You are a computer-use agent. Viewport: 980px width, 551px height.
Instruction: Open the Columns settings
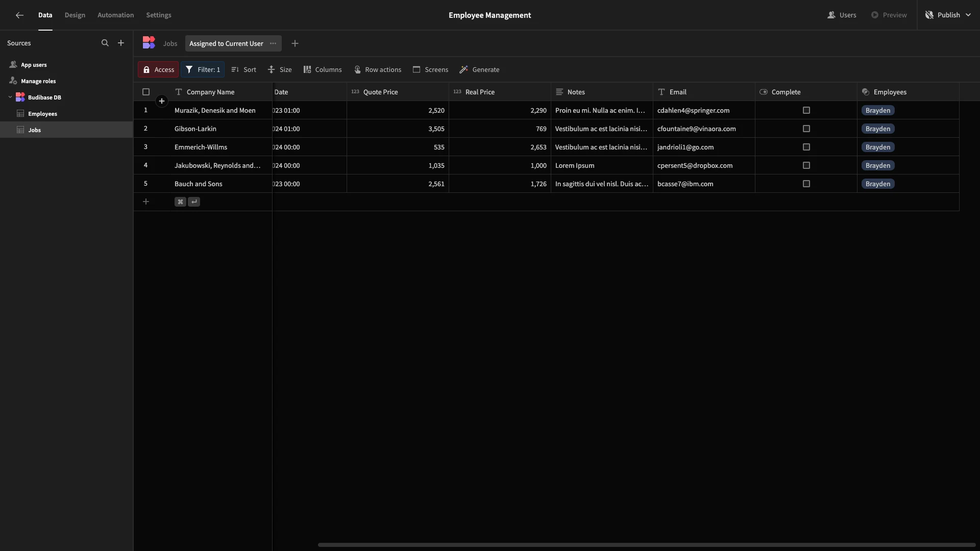pyautogui.click(x=323, y=69)
